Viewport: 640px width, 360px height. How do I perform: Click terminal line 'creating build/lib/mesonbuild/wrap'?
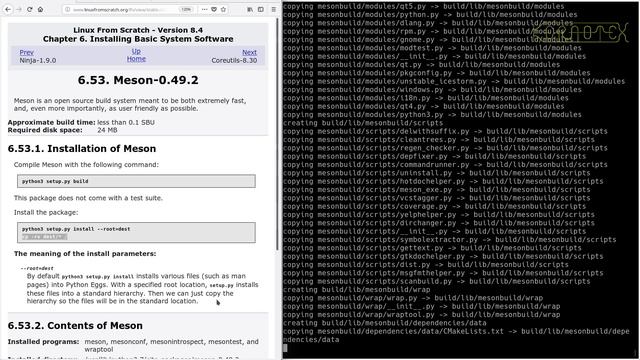(x=356, y=290)
